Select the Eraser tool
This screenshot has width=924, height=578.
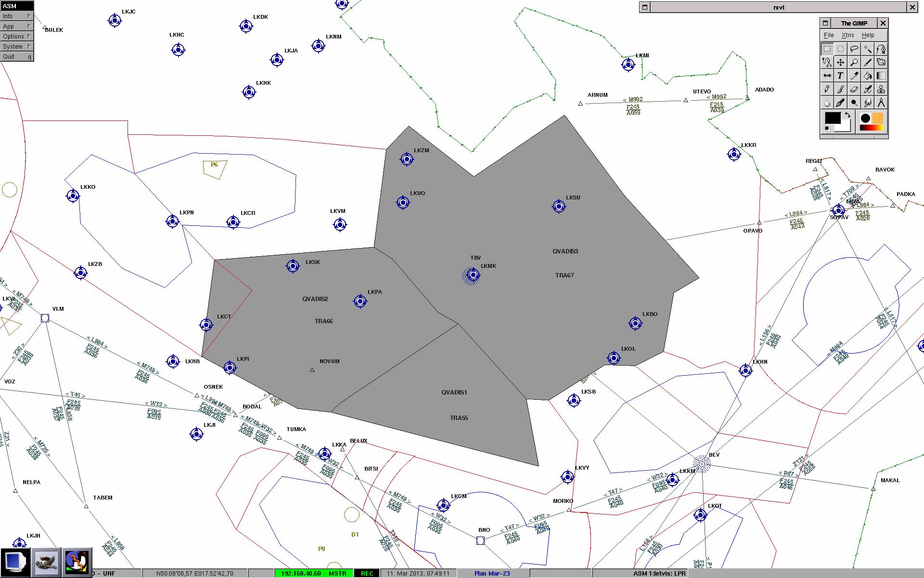[854, 89]
